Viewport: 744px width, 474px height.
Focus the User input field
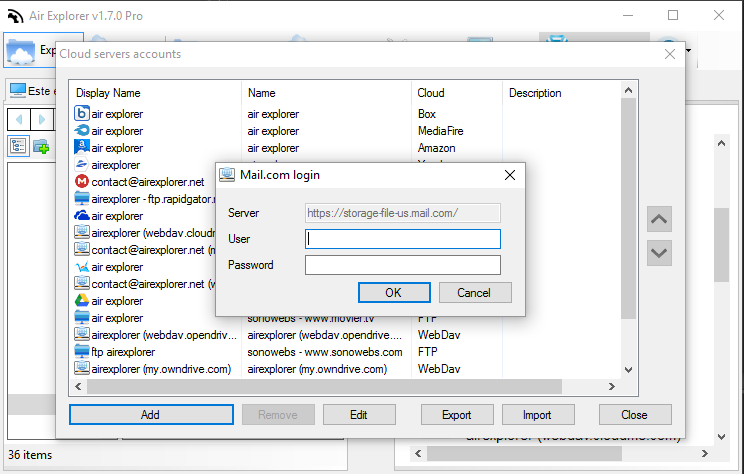point(402,239)
